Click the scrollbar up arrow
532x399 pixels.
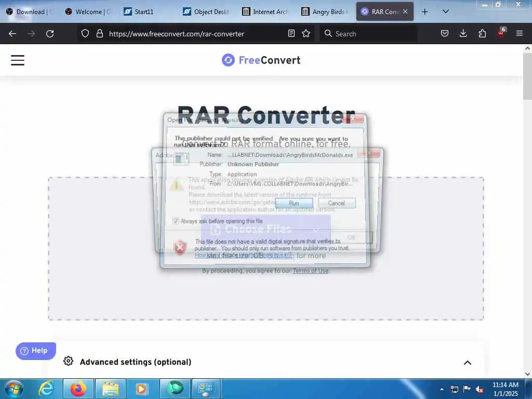point(527,48)
